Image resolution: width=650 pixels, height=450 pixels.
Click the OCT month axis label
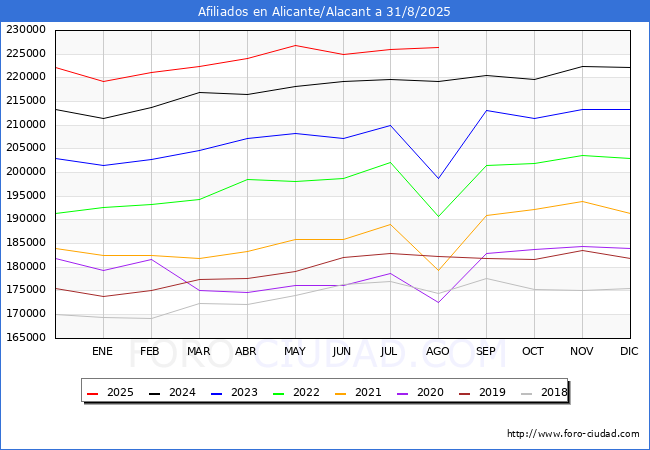coord(533,351)
